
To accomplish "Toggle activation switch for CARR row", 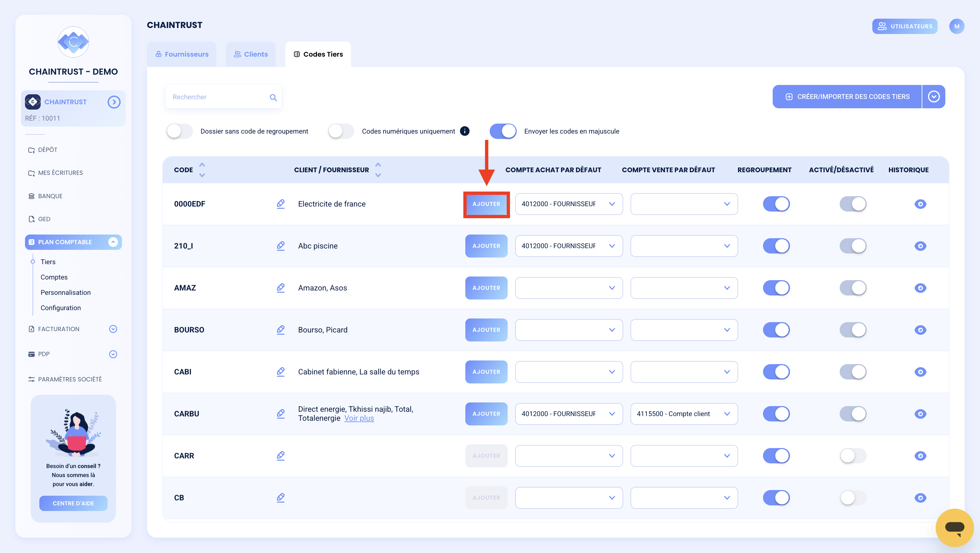I will tap(853, 456).
